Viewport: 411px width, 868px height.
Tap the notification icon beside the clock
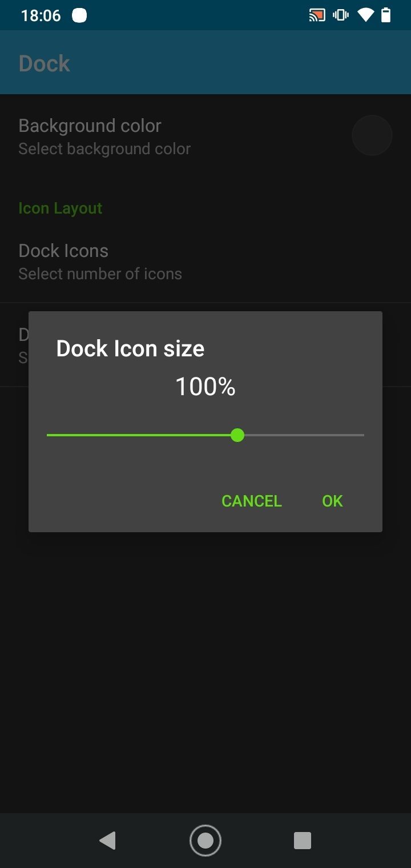click(79, 15)
